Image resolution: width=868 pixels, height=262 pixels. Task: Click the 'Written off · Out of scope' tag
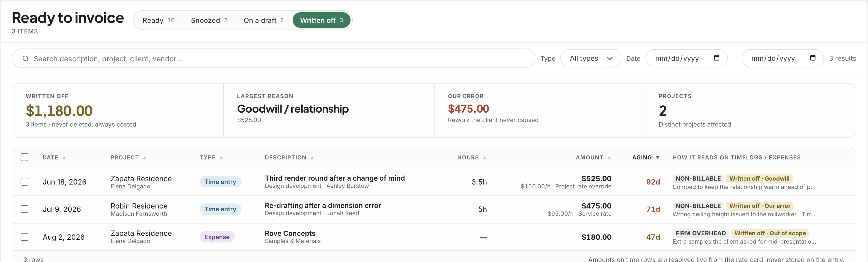[x=770, y=233]
